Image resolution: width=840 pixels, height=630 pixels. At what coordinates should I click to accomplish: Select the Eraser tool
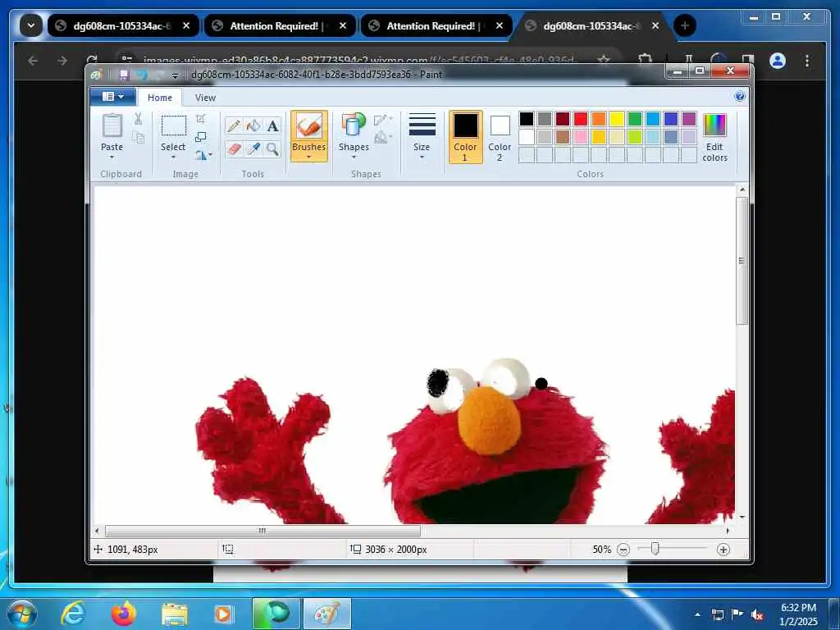(x=234, y=148)
